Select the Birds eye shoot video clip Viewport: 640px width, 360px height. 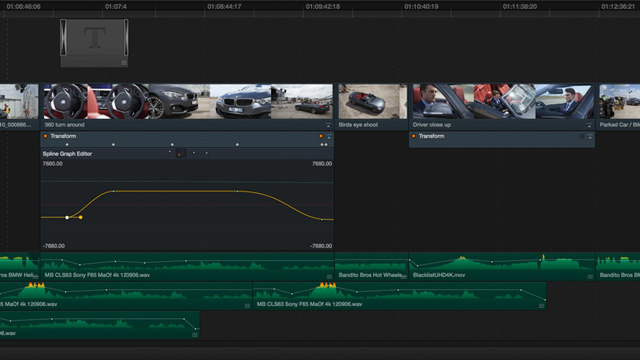[371, 107]
